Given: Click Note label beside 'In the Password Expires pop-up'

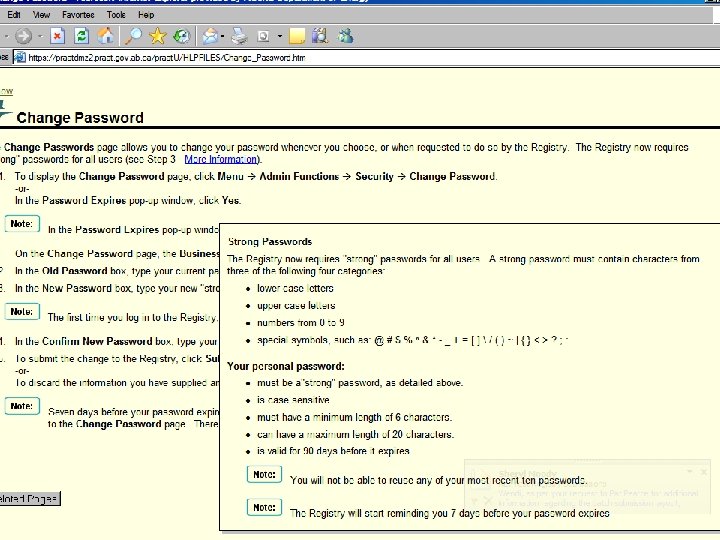Looking at the screenshot, I should 22,224.
